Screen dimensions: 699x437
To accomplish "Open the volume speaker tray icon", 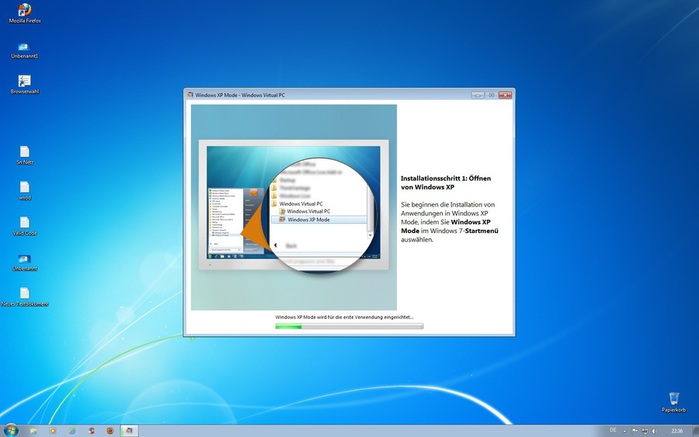I will click(x=654, y=431).
